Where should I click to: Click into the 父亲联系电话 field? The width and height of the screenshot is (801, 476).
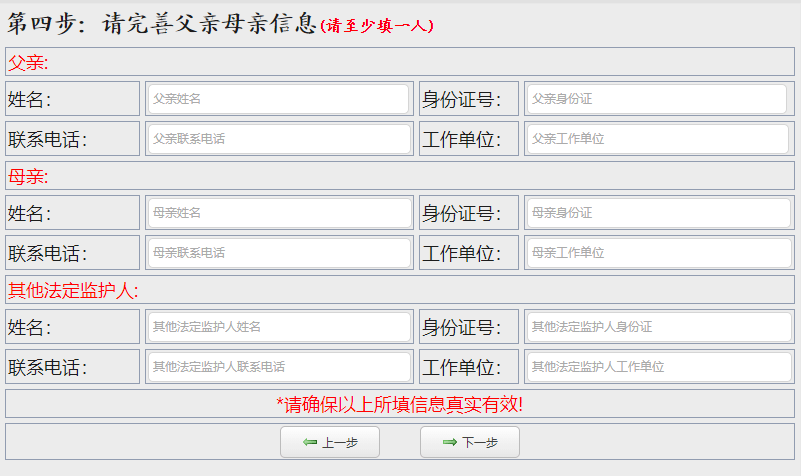(278, 139)
